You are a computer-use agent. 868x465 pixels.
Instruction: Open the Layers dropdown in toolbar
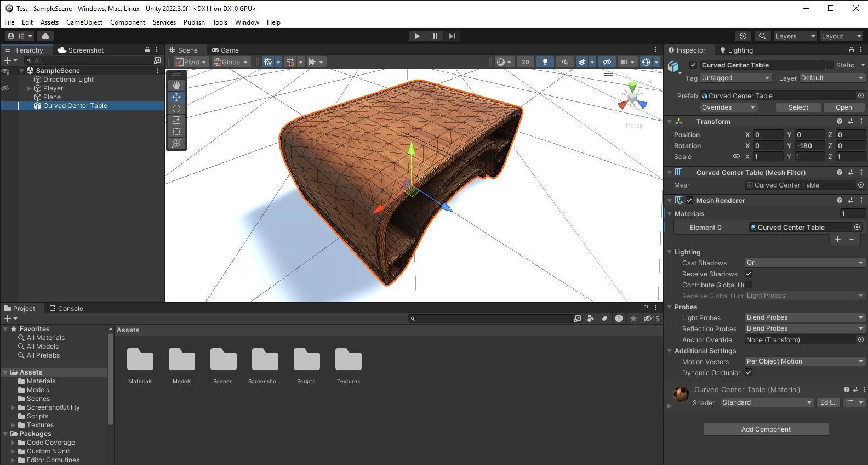click(x=795, y=36)
